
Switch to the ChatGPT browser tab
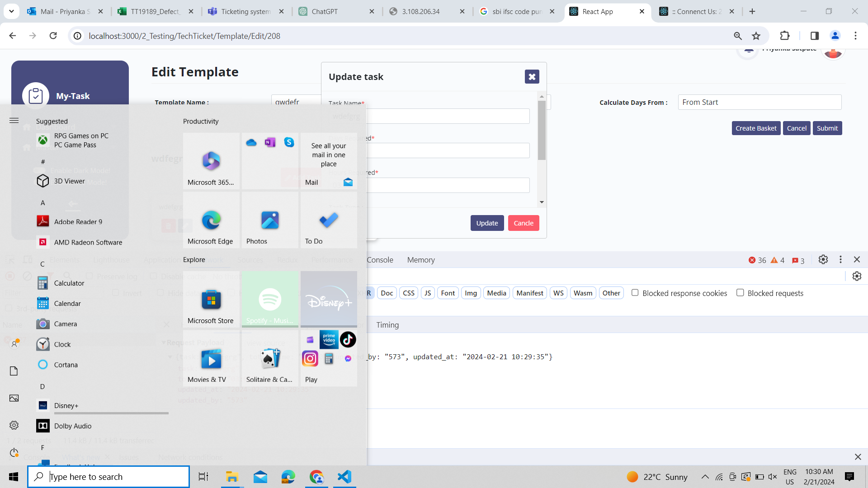[x=337, y=11]
